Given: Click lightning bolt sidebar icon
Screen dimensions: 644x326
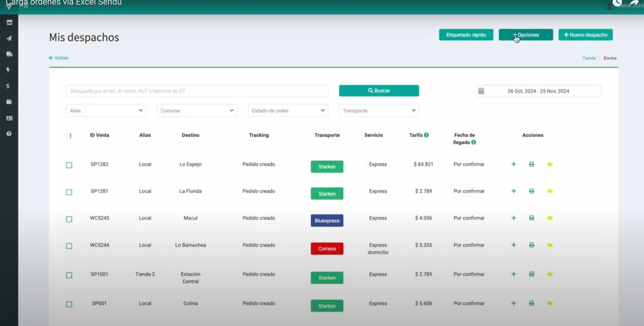Looking at the screenshot, I should tap(8, 70).
